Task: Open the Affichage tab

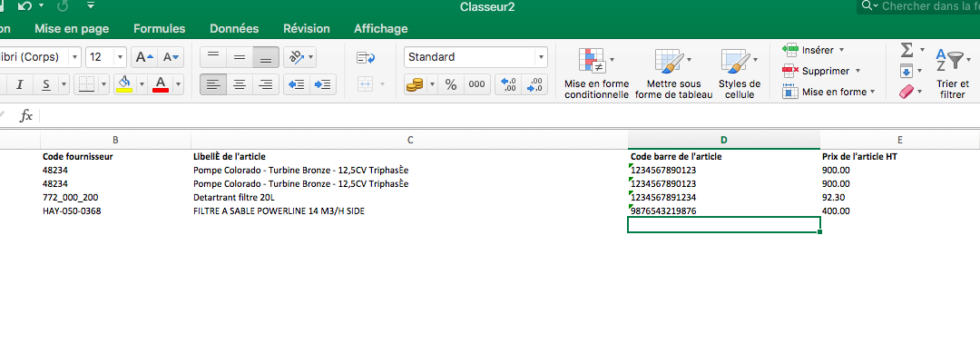Action: [x=380, y=29]
